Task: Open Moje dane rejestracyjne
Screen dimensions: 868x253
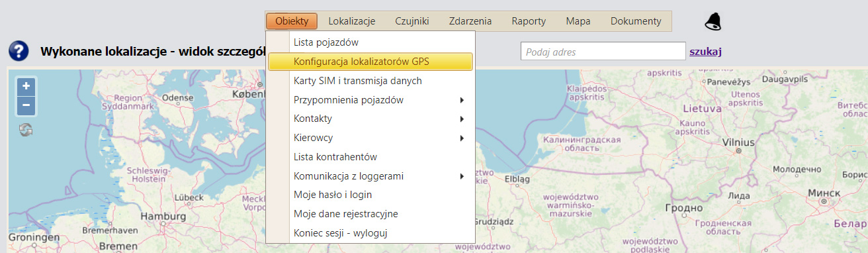Action: [370, 214]
